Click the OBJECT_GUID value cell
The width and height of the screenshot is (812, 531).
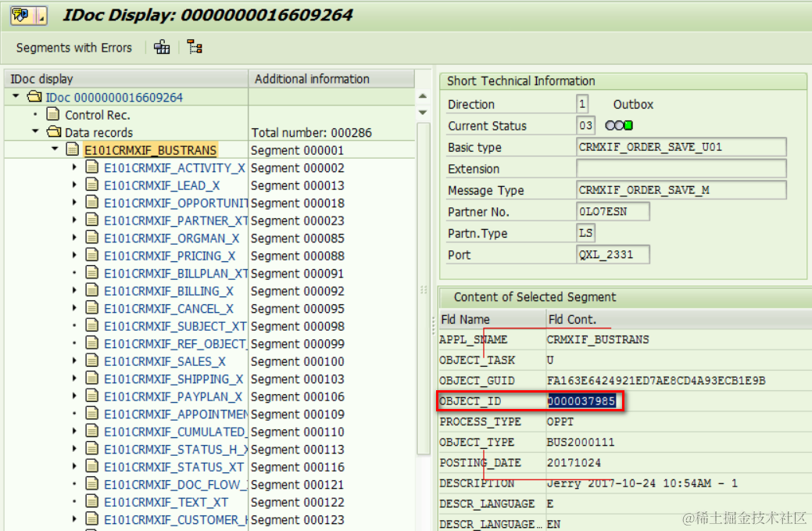tap(656, 381)
